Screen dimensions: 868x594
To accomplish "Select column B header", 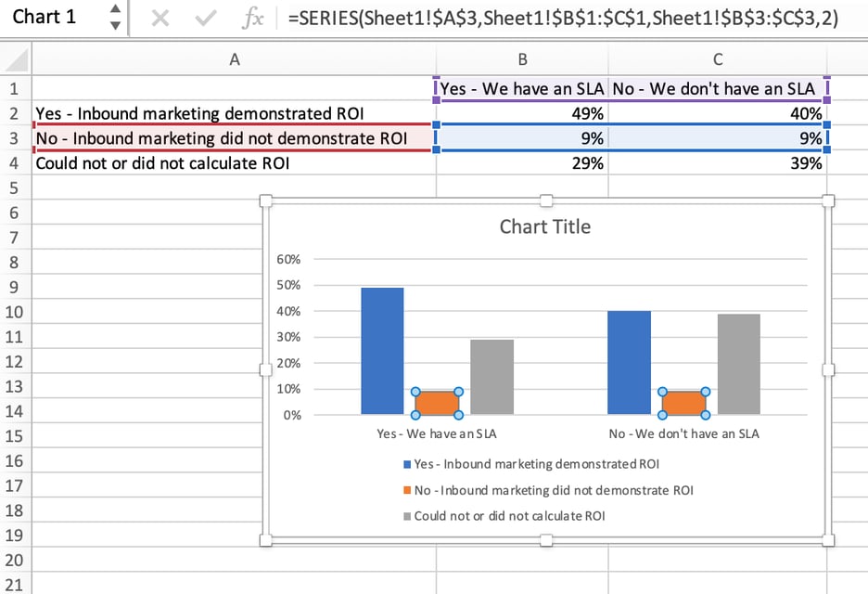I will [522, 58].
